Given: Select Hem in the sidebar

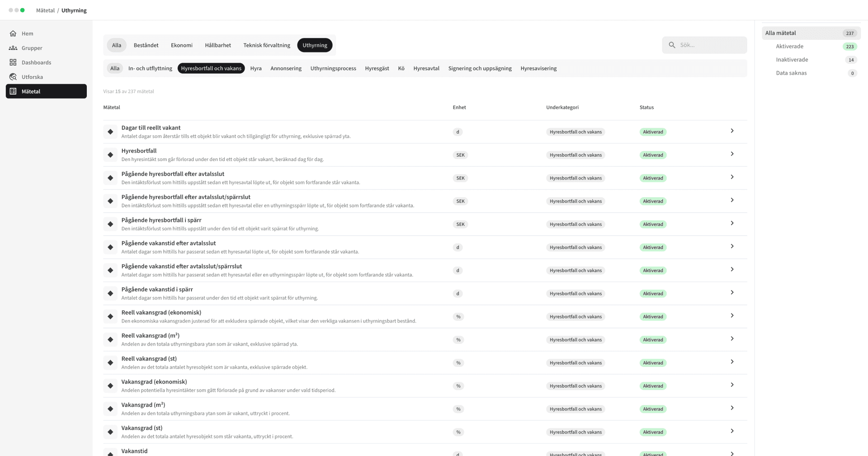Looking at the screenshot, I should pos(27,33).
